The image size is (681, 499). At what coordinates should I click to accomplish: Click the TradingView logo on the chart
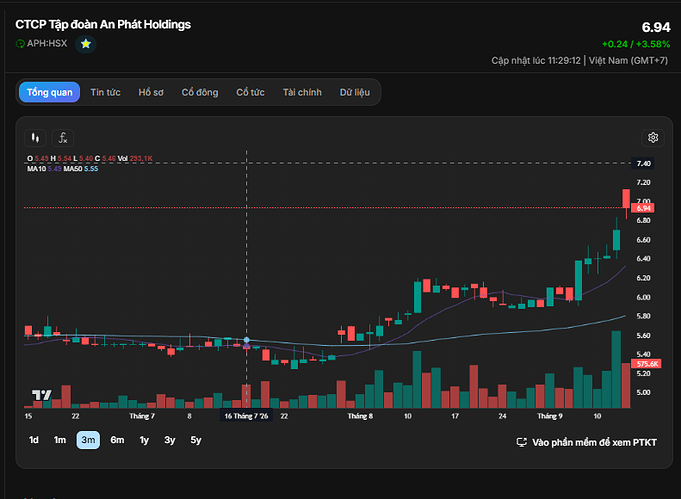(x=42, y=395)
